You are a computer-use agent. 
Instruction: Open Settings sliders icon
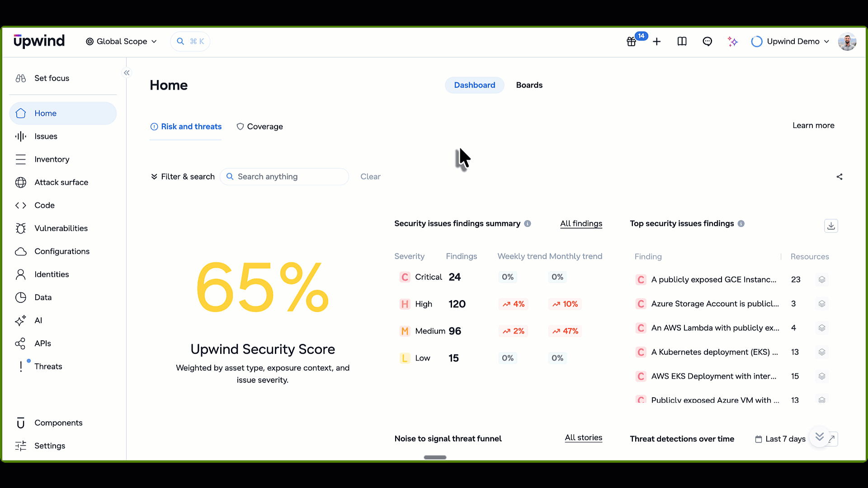coord(21,446)
